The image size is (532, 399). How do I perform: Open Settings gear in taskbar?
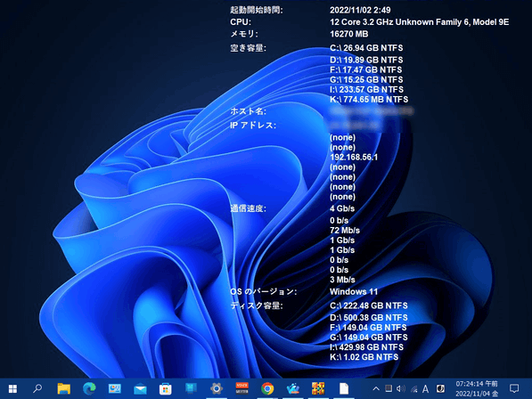217,388
